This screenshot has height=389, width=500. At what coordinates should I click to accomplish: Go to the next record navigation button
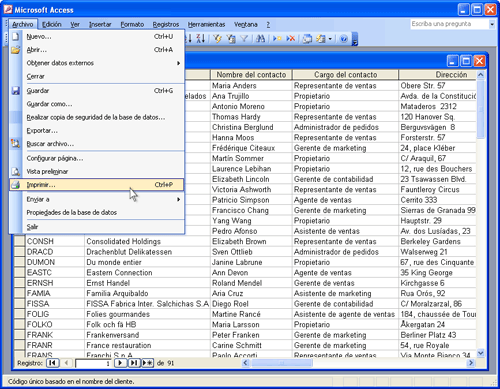point(120,363)
